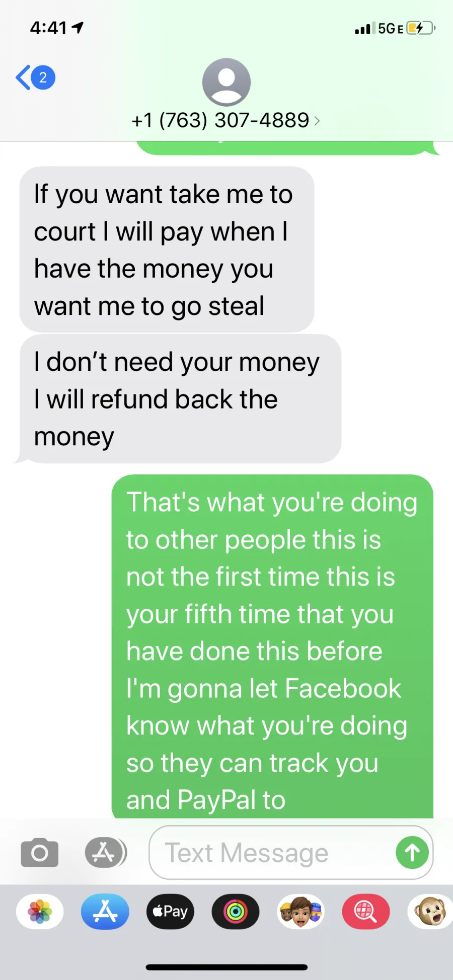The image size is (453, 980).
Task: Open the red globe image search icon
Action: (366, 912)
